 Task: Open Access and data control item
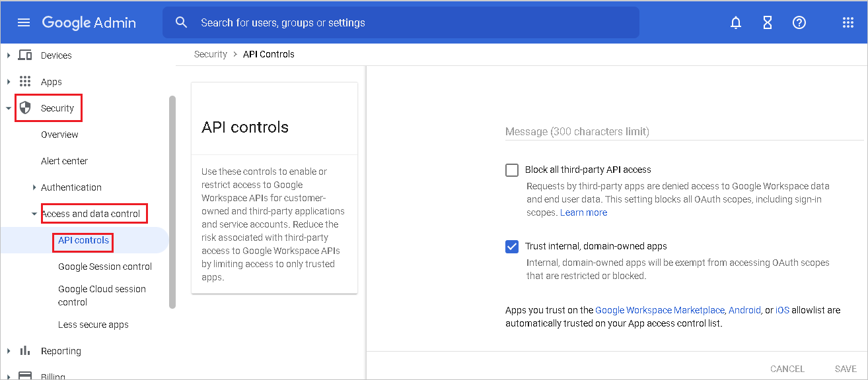90,214
